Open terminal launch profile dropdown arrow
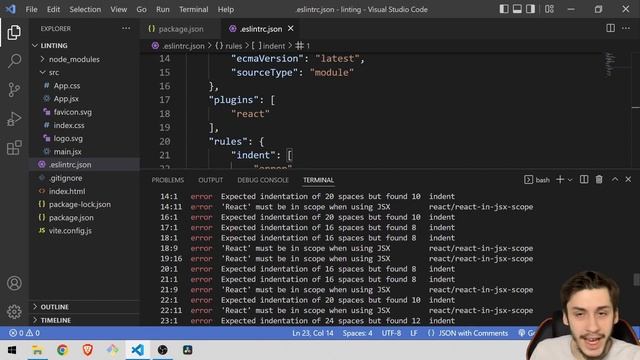640x360 pixels. coord(570,180)
